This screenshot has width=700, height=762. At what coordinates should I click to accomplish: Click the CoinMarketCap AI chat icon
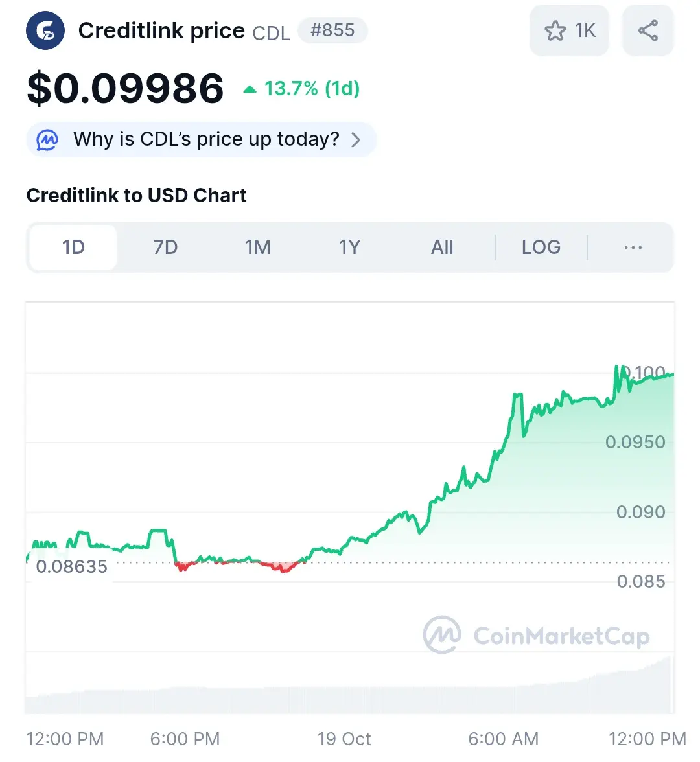[x=47, y=140]
